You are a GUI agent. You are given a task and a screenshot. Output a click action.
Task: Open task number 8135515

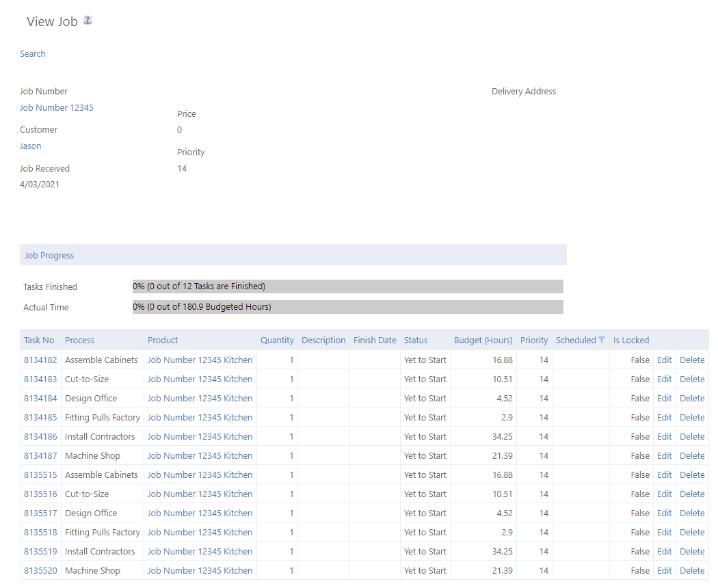[x=40, y=475]
